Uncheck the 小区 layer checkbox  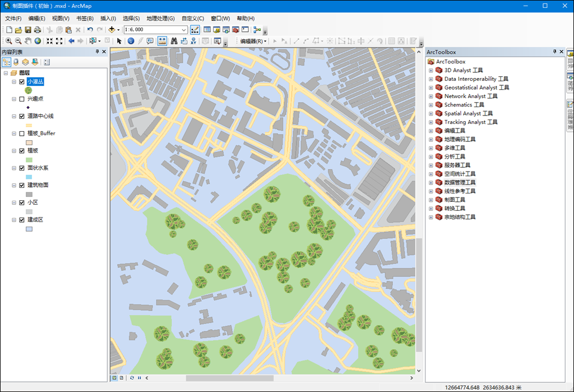click(x=22, y=202)
